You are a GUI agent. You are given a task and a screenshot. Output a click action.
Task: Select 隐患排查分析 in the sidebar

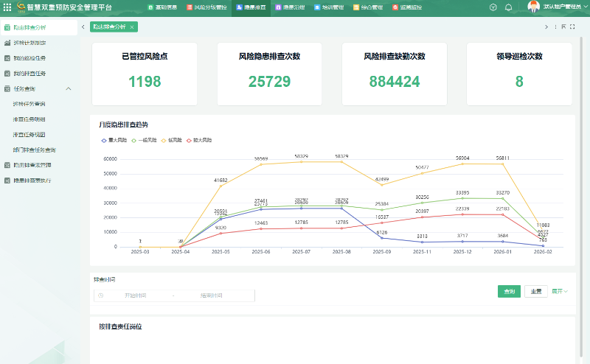pyautogui.click(x=39, y=27)
